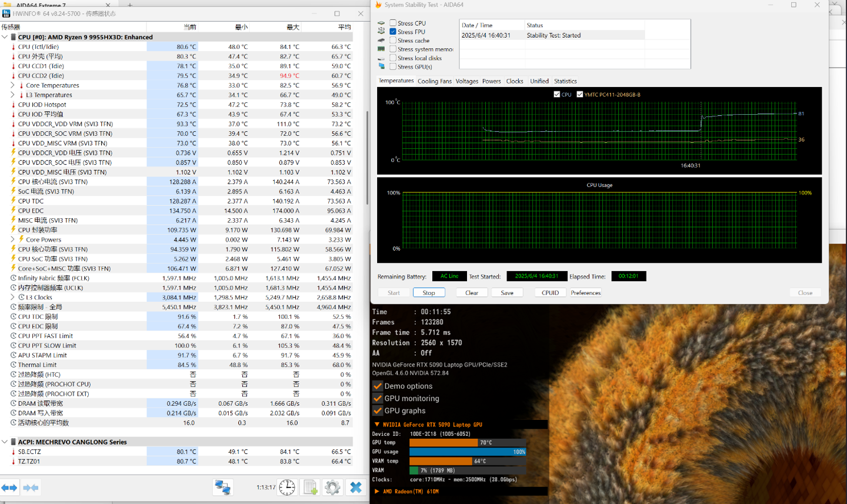The height and width of the screenshot is (504, 847).
Task: Toggle the GPU monitoring checkbox
Action: point(378,399)
